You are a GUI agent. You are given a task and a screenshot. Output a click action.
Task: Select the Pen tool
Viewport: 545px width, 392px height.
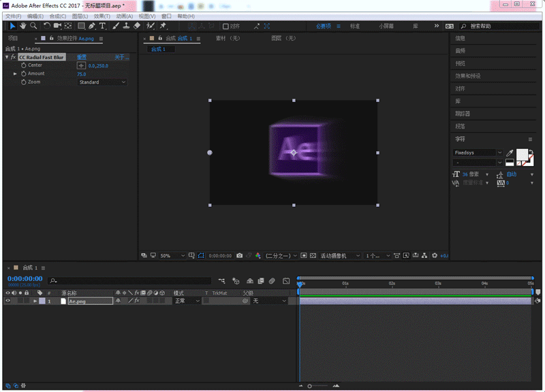(x=92, y=26)
